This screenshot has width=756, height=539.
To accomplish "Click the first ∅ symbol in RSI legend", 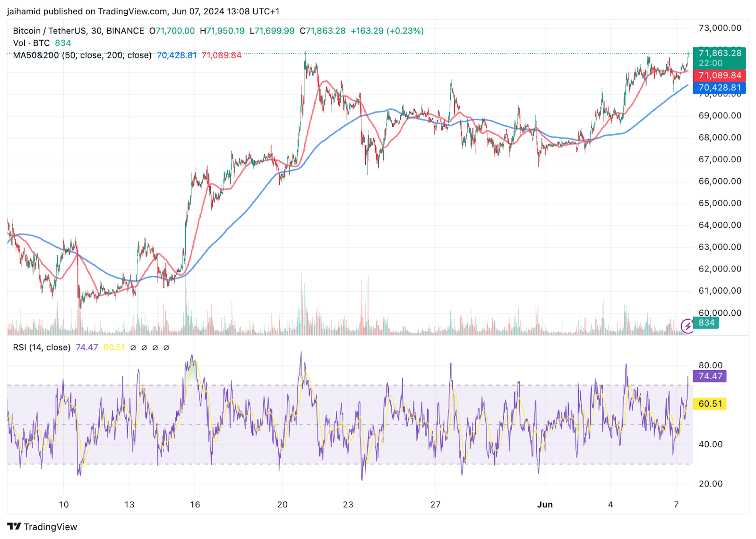I will 133,348.
